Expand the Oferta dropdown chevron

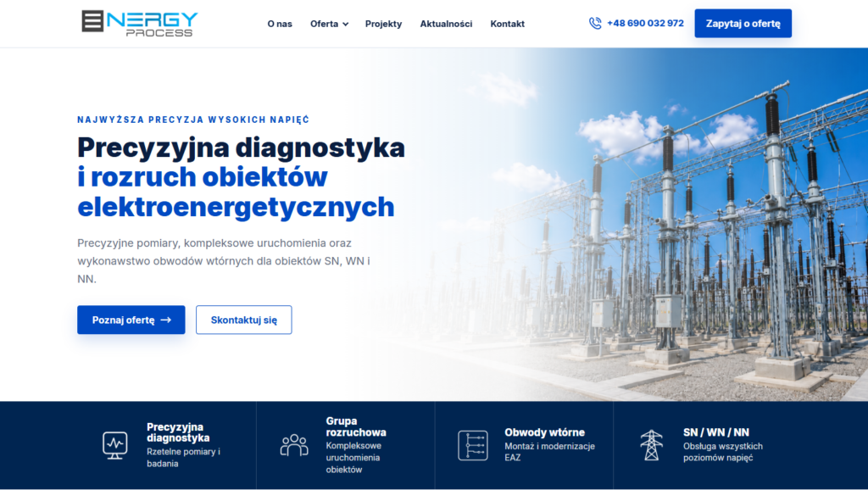[x=346, y=25]
